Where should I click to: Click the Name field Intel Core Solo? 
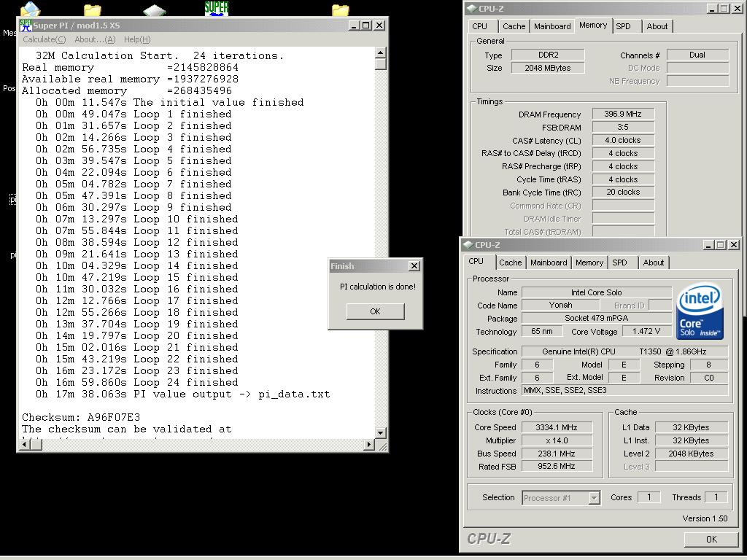(597, 292)
